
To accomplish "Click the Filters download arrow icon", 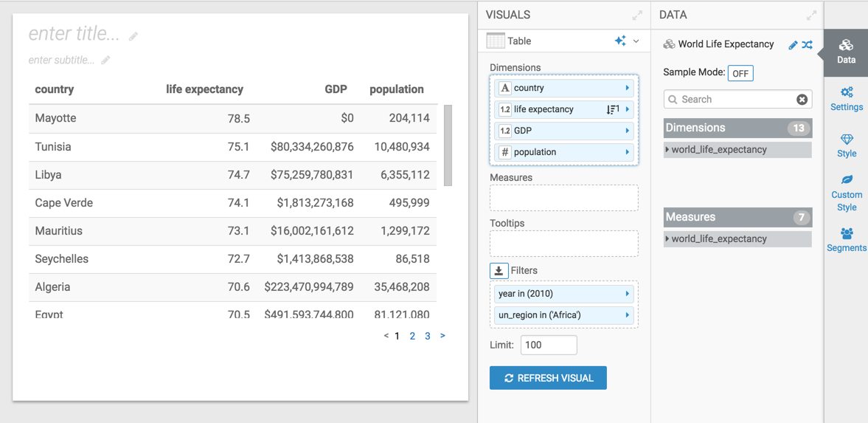I will [499, 271].
